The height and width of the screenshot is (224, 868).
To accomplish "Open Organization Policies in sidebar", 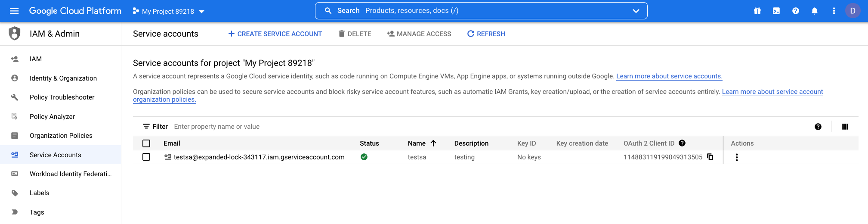I will click(61, 136).
